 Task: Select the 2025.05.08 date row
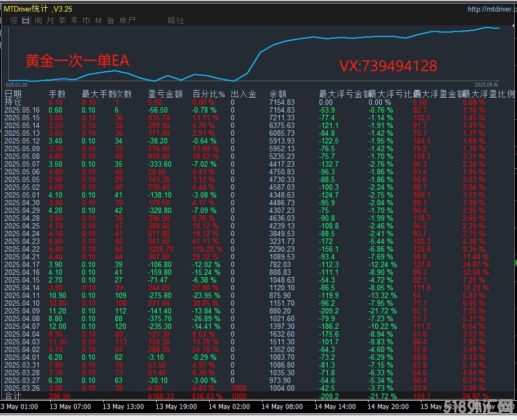22,156
